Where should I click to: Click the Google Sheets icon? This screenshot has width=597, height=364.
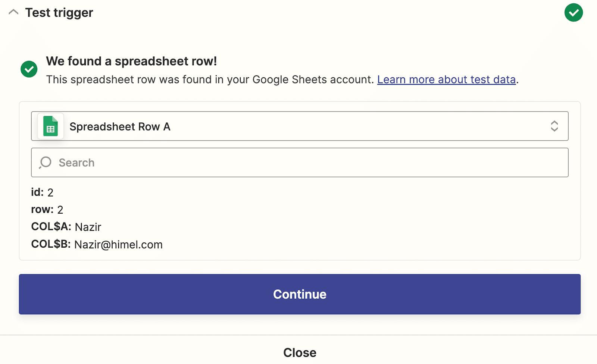point(51,126)
